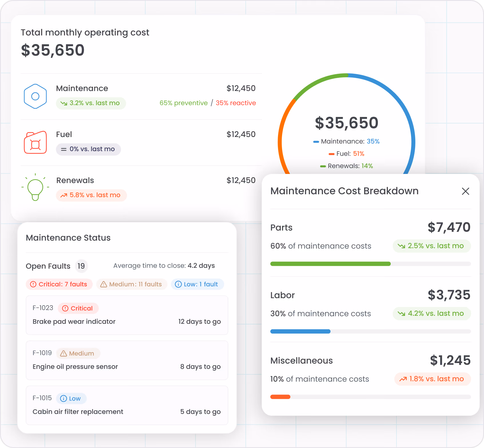The height and width of the screenshot is (448, 484).
Task: Click the alert icon on F-1023 Critical tag
Action: pyautogui.click(x=65, y=308)
